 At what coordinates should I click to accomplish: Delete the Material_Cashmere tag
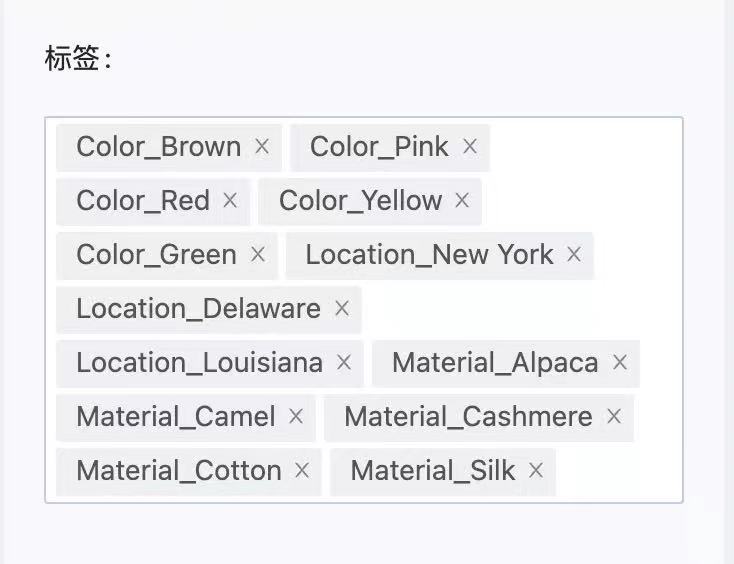[614, 417]
